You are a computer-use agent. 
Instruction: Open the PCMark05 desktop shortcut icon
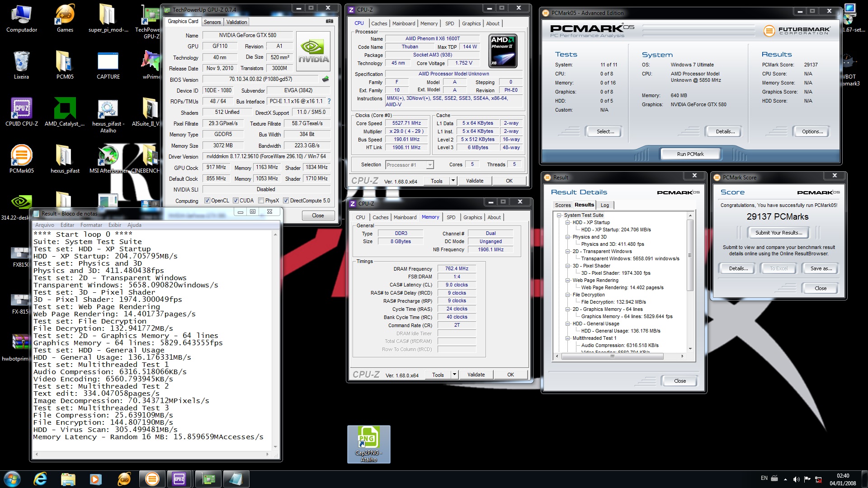(x=21, y=160)
